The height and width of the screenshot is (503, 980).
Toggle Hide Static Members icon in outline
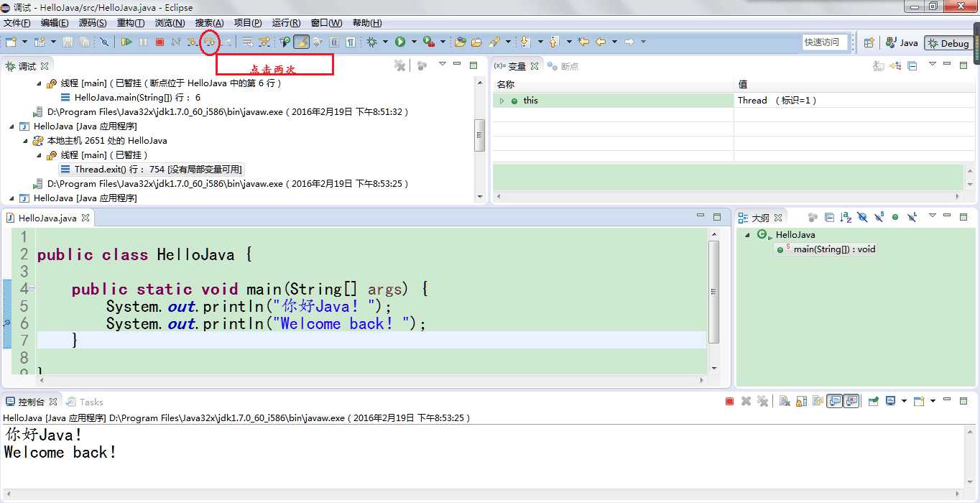[x=879, y=217]
